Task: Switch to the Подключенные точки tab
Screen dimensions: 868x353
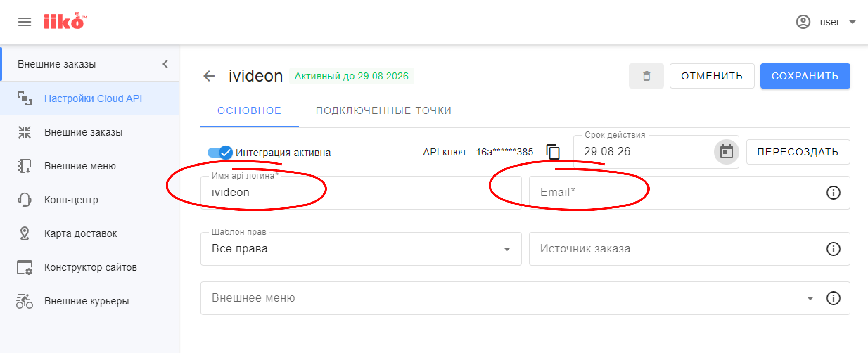Action: tap(383, 110)
